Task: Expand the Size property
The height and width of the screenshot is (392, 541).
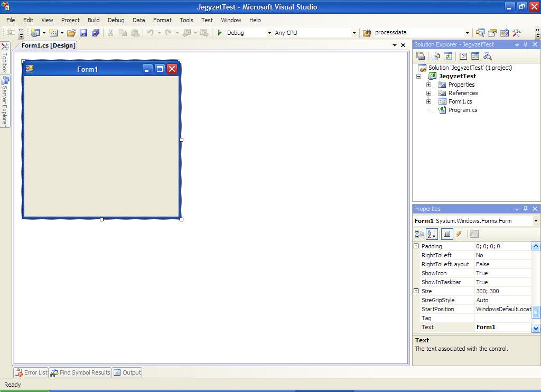Action: (x=416, y=291)
